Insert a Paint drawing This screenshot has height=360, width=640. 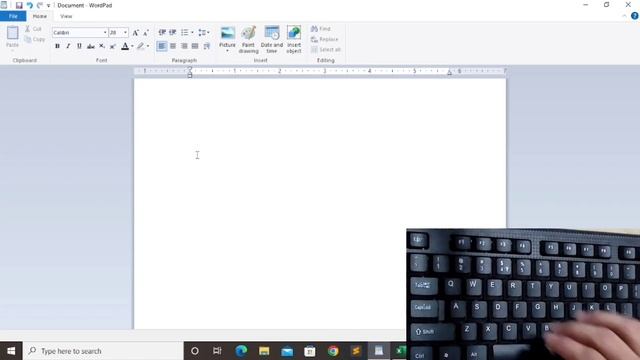click(x=248, y=39)
